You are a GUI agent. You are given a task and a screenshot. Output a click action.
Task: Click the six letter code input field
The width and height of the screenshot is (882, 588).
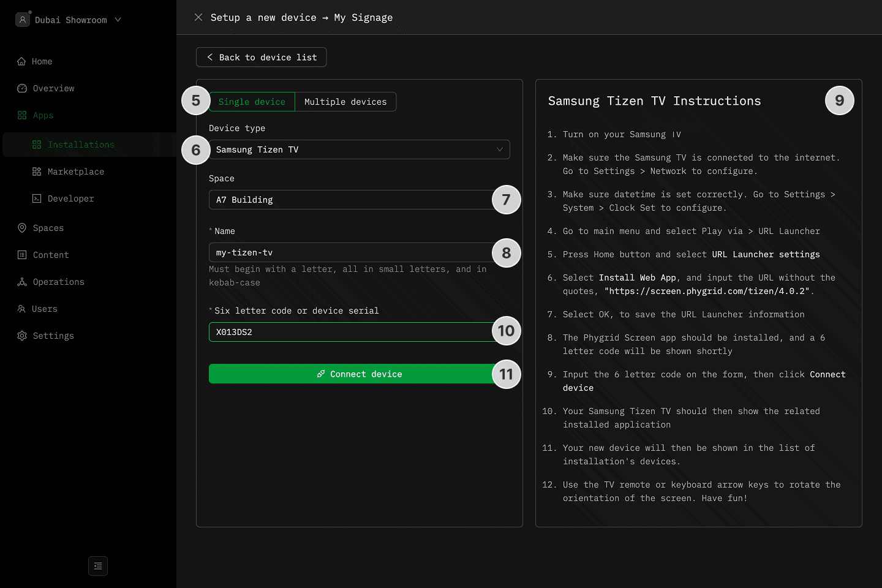tap(349, 332)
